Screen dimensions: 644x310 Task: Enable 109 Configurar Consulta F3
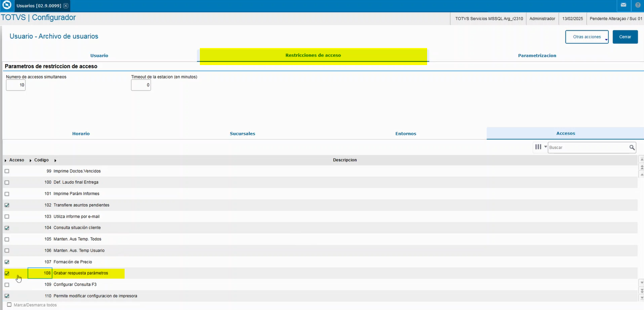(7, 284)
